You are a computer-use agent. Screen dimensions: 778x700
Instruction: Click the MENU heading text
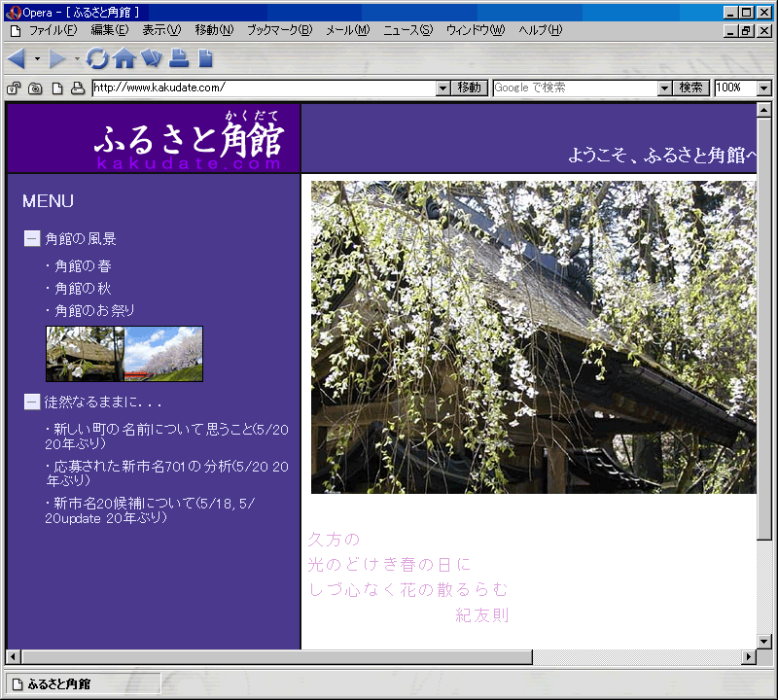click(48, 201)
